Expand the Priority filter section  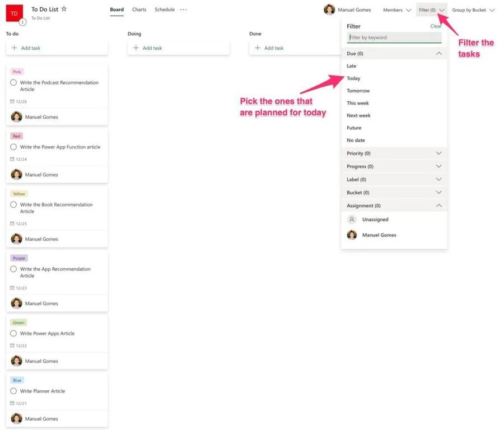click(438, 153)
